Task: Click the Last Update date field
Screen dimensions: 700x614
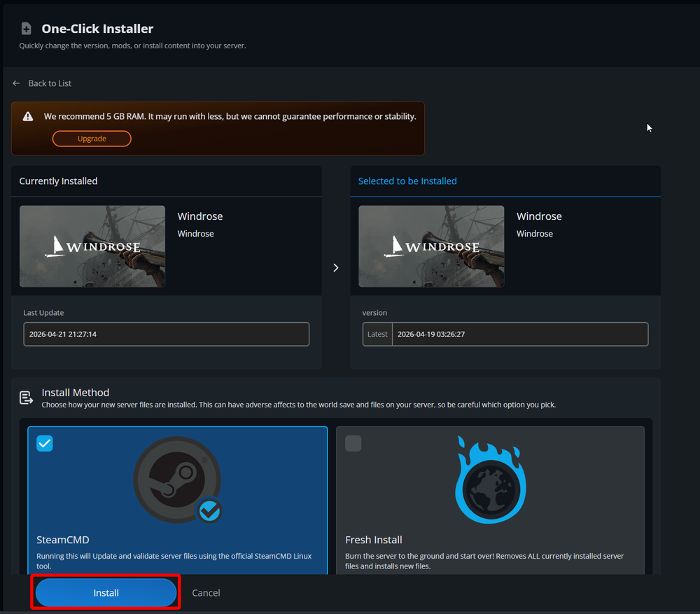Action: click(166, 334)
